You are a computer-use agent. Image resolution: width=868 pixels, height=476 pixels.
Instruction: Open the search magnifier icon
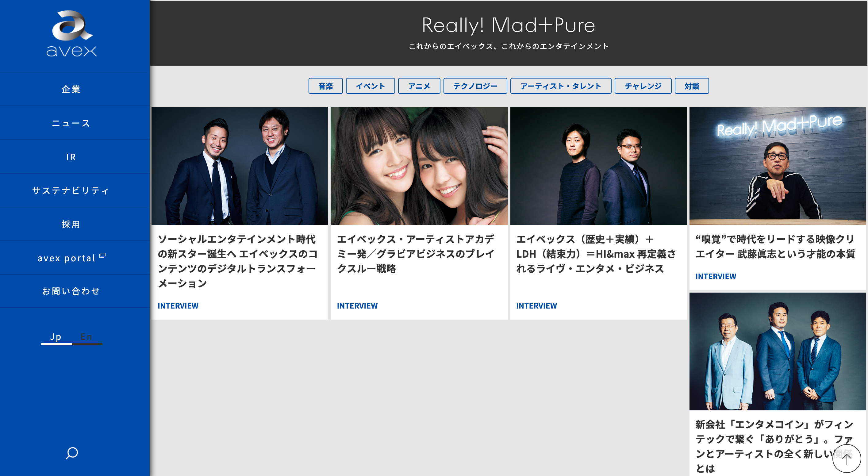pos(72,453)
